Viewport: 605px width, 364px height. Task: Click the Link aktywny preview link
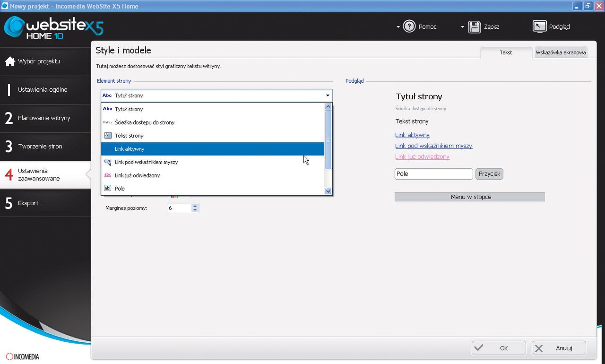click(412, 135)
